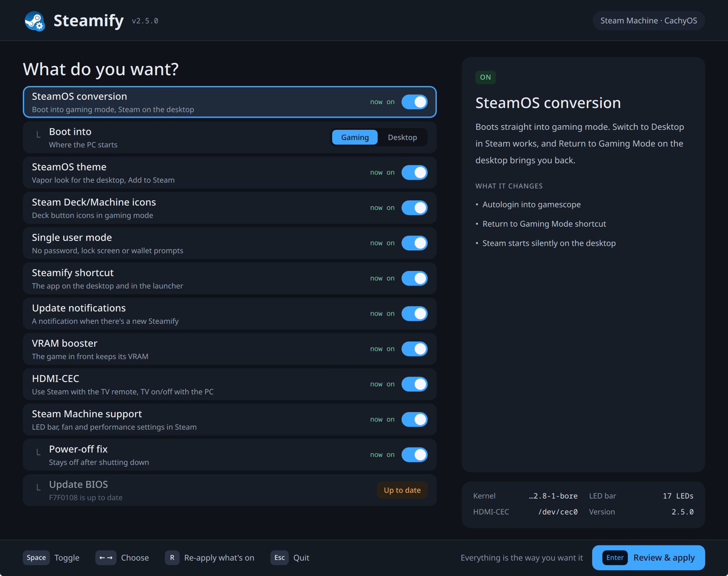Toggle the SteamOS conversion switch
The image size is (728, 576).
[415, 102]
